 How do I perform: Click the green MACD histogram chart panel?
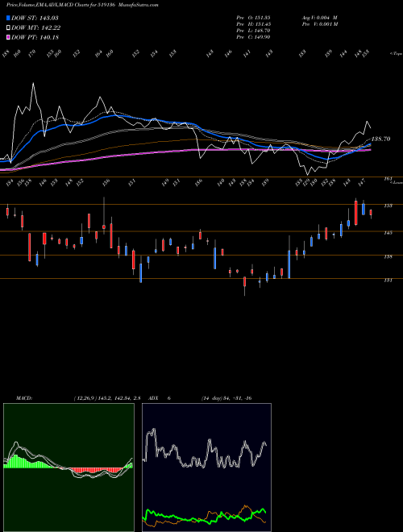[x=69, y=468]
